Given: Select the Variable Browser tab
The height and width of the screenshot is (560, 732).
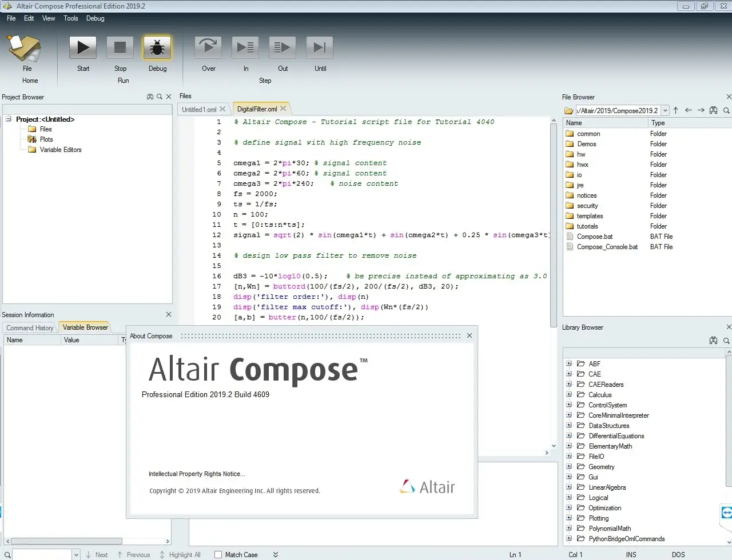Looking at the screenshot, I should click(x=85, y=327).
